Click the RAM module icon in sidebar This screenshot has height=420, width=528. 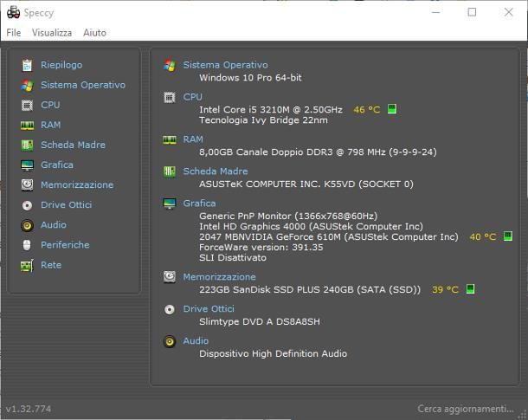27,126
